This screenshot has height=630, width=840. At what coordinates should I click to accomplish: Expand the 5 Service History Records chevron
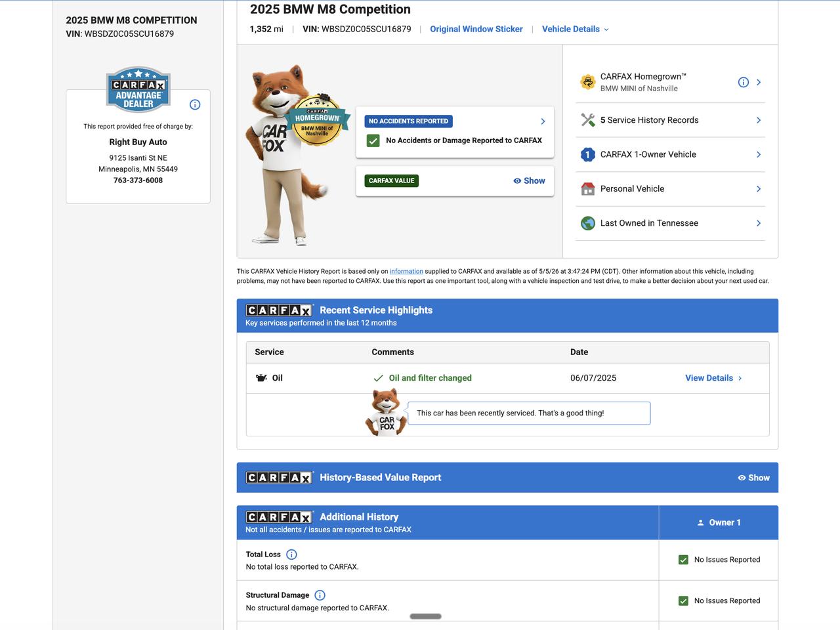pos(759,120)
